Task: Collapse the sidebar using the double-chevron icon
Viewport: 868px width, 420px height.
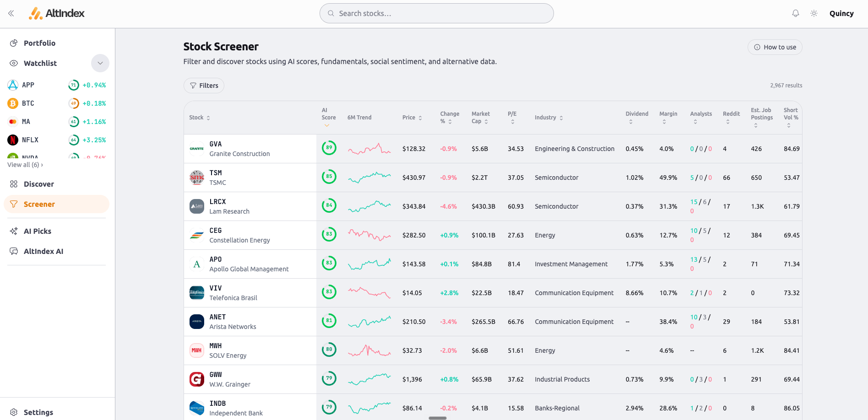Action: pyautogui.click(x=11, y=13)
